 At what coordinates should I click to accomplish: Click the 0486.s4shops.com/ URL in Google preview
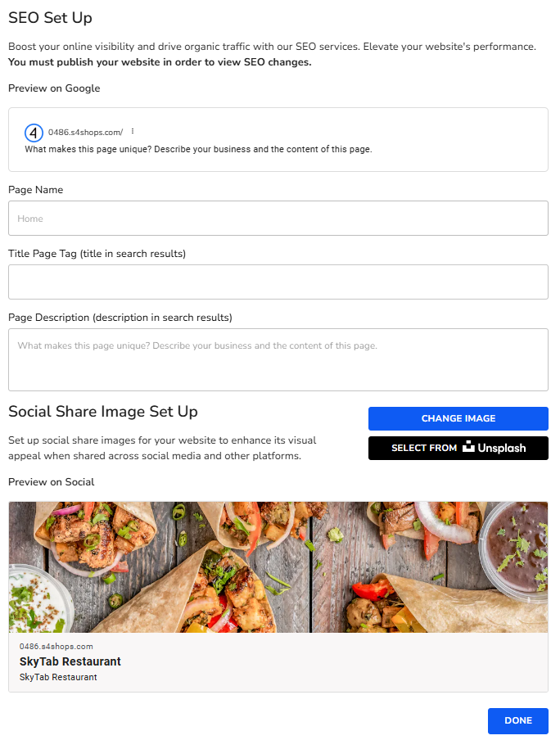tap(85, 133)
